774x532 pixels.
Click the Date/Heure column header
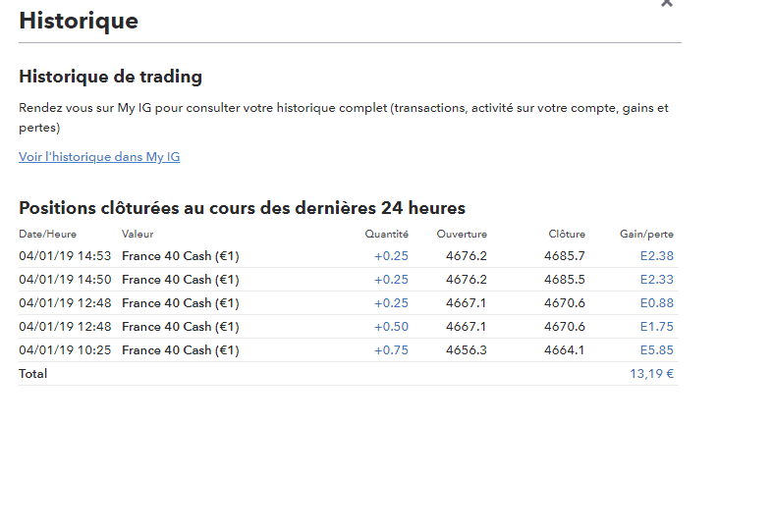[47, 234]
